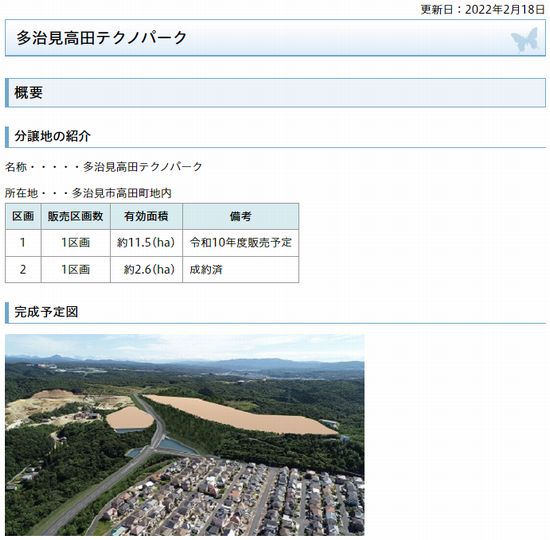Image resolution: width=550 pixels, height=540 pixels.
Task: Click the 令和10年度販売予定 cell
Action: point(241,243)
